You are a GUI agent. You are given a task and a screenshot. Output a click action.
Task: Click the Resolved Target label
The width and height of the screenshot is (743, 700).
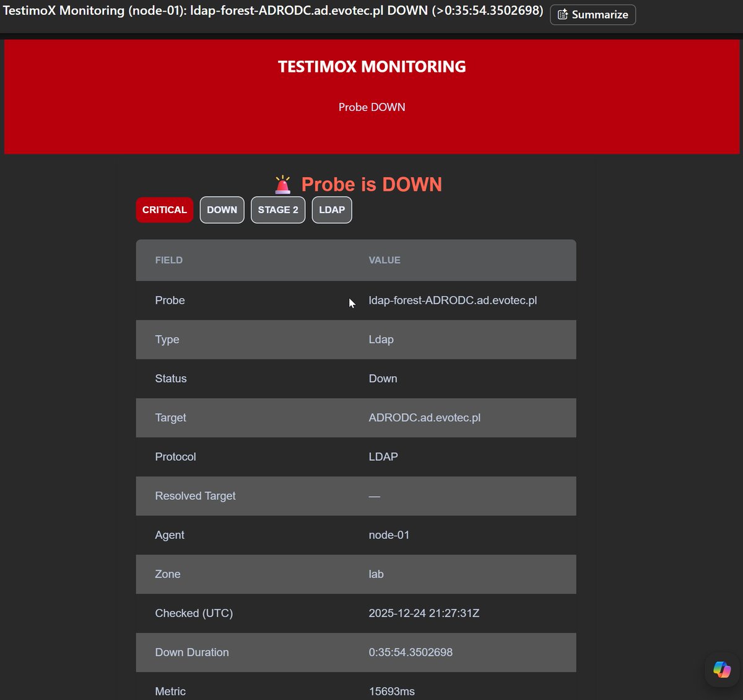click(x=196, y=496)
